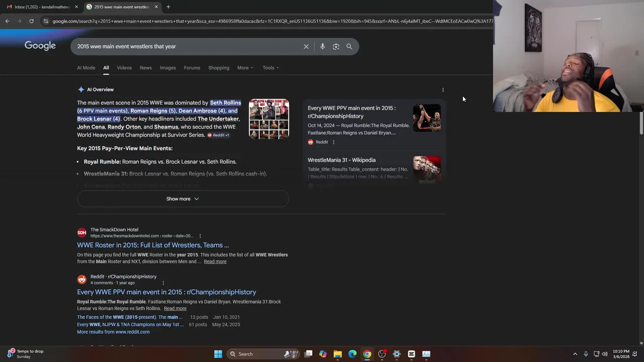Go back in the browser

pos(7,21)
